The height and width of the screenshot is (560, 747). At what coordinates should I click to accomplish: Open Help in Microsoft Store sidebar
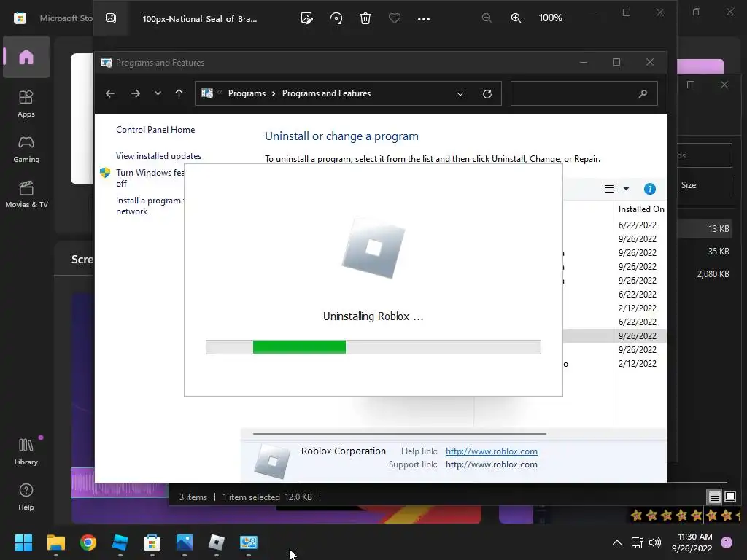pos(26,497)
